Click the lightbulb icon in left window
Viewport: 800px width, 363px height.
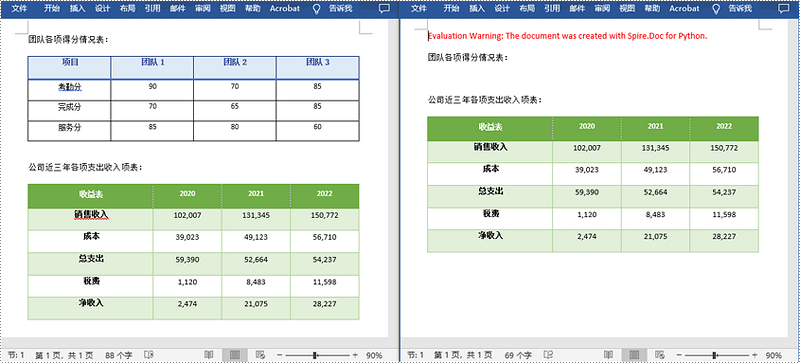(316, 9)
